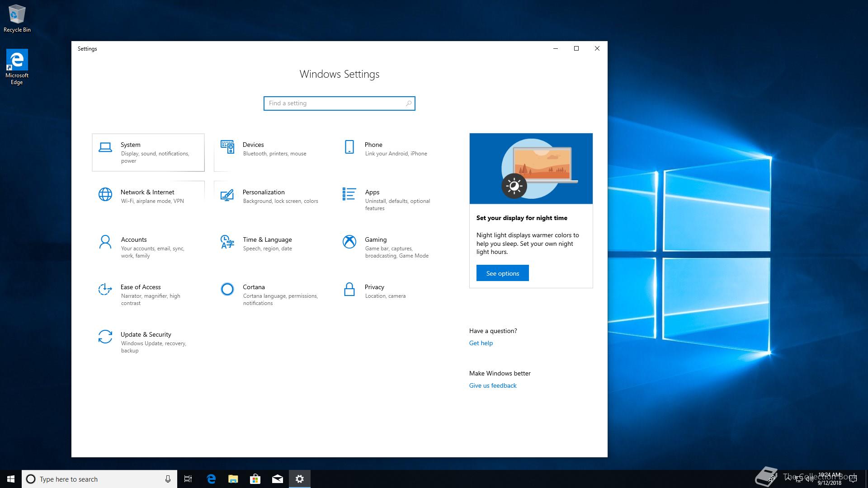Open the Update & Security refresh icon
This screenshot has height=488, width=868.
[x=105, y=337]
